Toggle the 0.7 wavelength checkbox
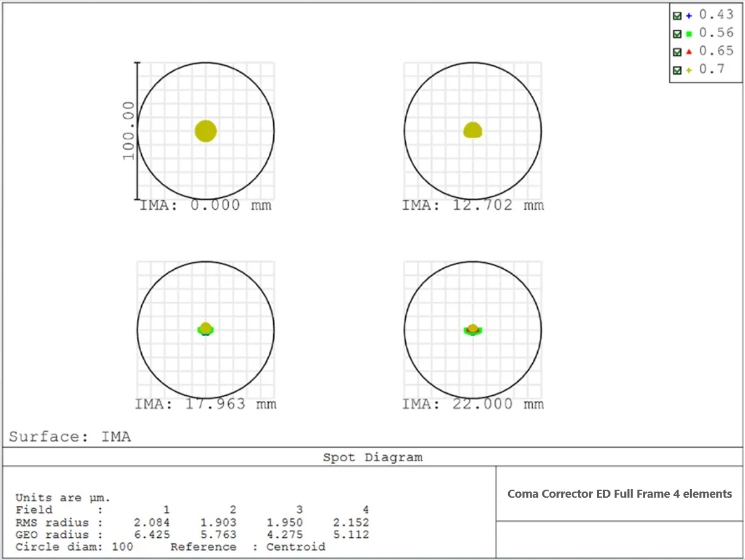 click(x=677, y=70)
